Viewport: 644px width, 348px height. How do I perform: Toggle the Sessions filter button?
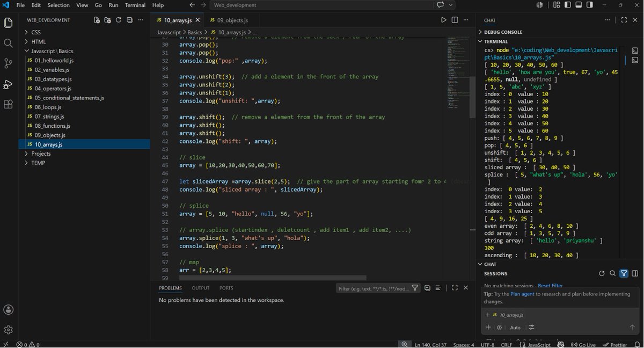click(624, 273)
